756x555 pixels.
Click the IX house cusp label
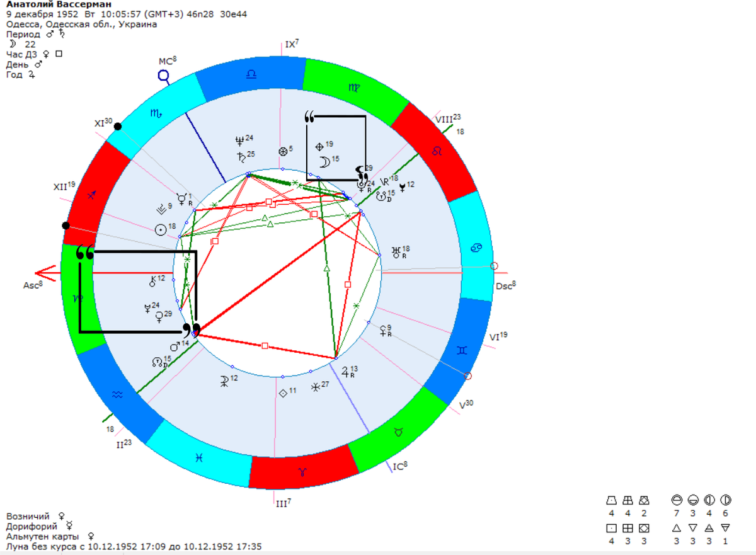point(292,44)
